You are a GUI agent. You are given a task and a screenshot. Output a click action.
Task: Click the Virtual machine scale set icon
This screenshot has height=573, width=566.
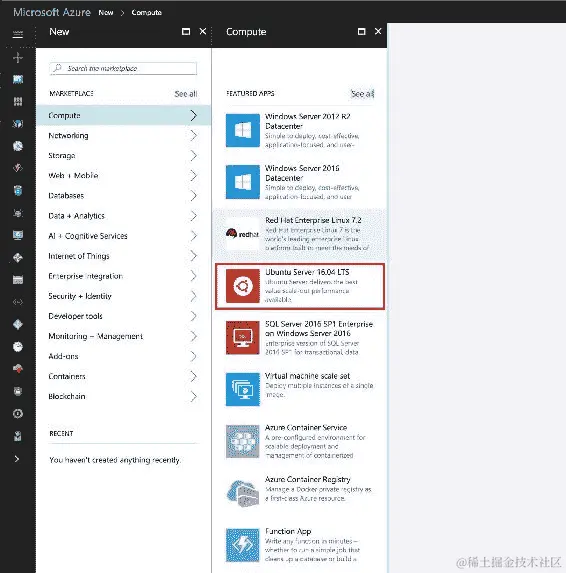tap(243, 390)
